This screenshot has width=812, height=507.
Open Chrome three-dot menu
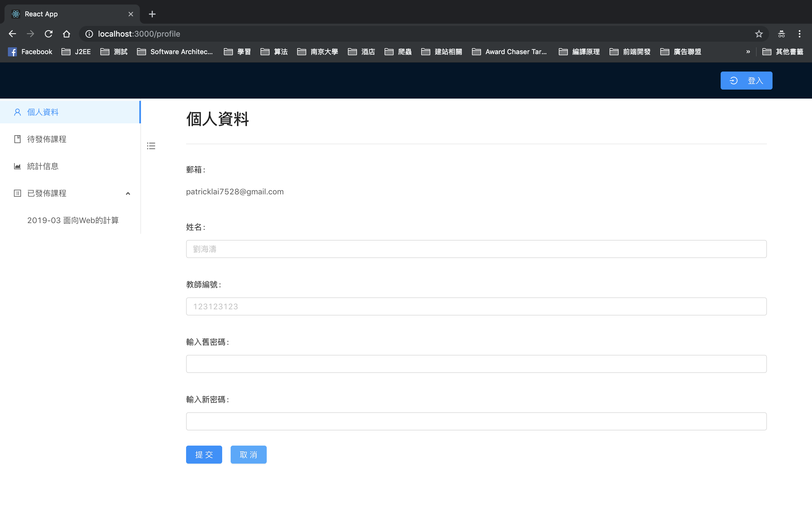(x=799, y=34)
